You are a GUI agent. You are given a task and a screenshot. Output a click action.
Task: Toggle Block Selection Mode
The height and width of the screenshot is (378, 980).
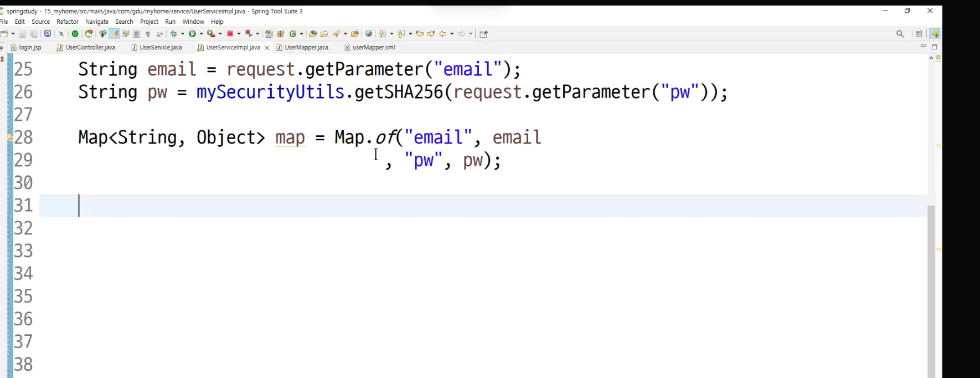coord(136,34)
